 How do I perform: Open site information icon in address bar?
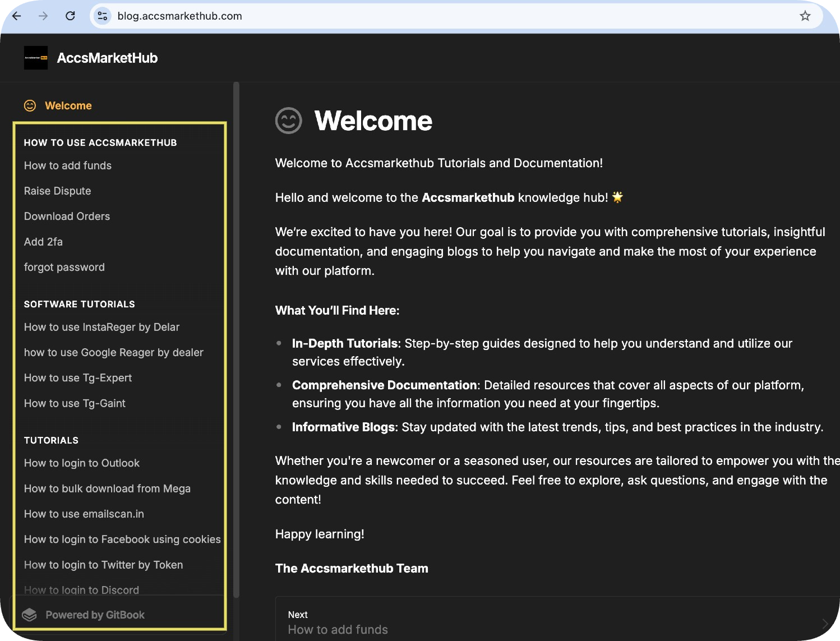103,16
